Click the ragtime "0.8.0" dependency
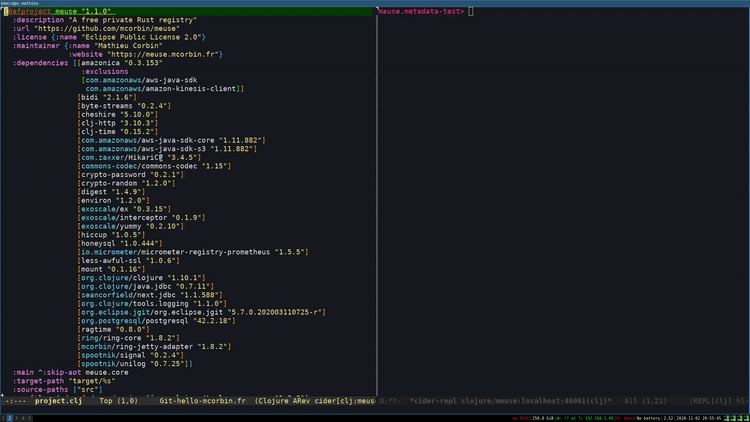 tap(113, 330)
